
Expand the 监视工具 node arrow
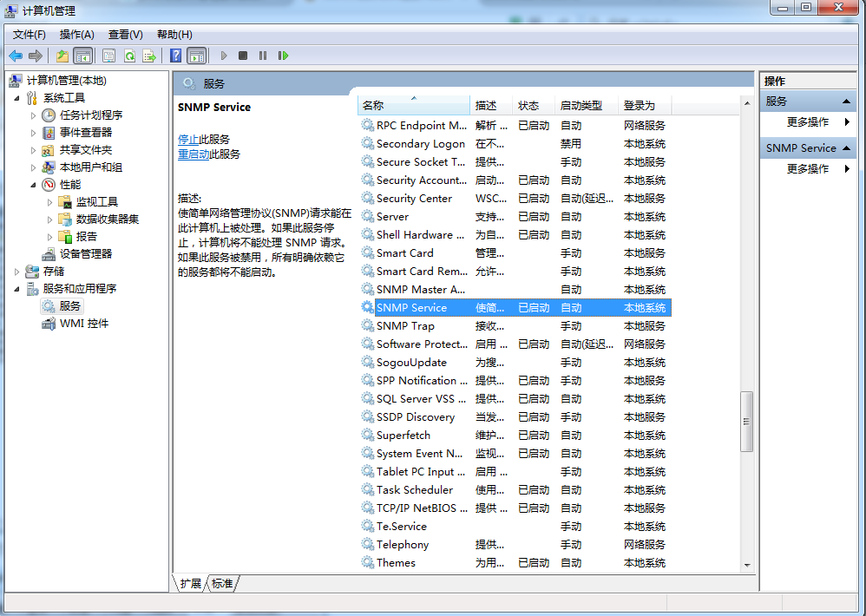point(49,202)
